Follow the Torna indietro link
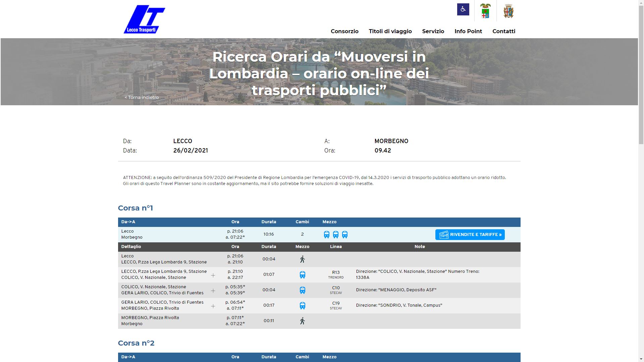644x362 pixels. pyautogui.click(x=142, y=97)
